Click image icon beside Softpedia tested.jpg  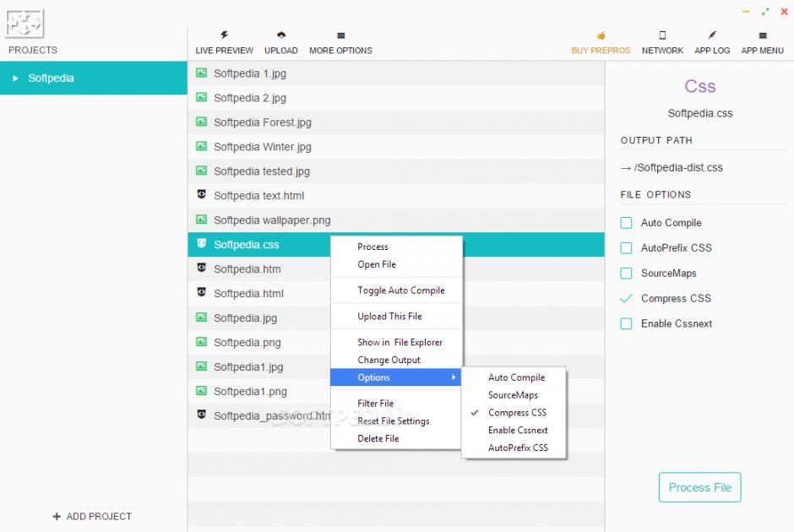[x=202, y=171]
